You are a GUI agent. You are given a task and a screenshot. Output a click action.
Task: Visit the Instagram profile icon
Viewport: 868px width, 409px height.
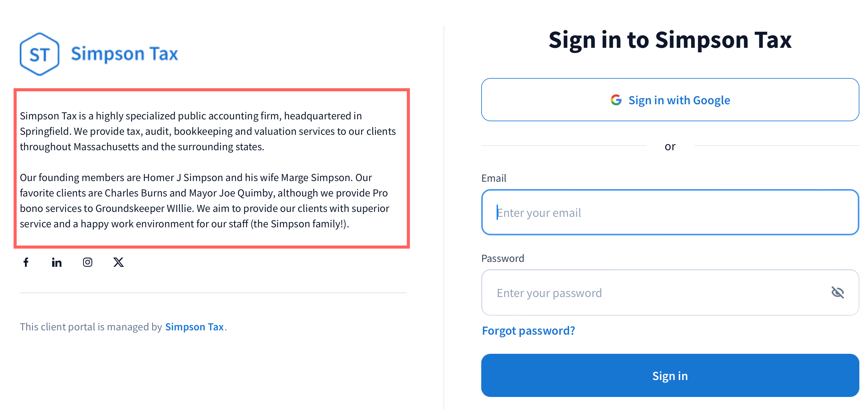(x=88, y=262)
